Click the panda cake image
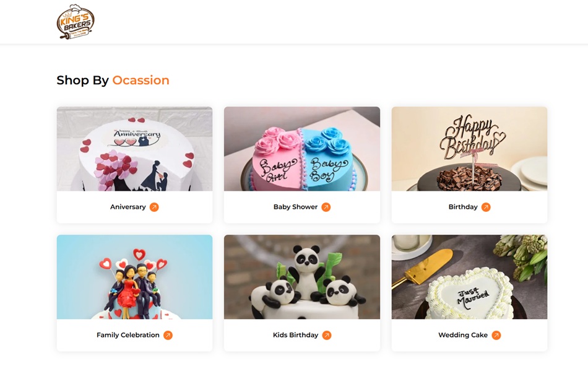Screen dimensions: 588x371 click(302, 277)
